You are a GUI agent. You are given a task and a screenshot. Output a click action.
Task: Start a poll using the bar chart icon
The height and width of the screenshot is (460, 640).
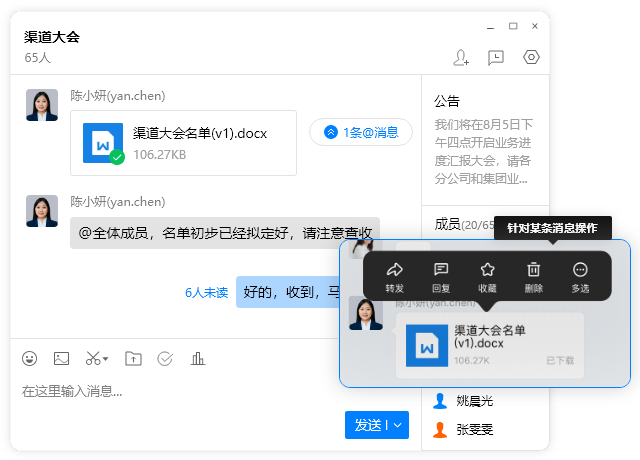coord(198,359)
